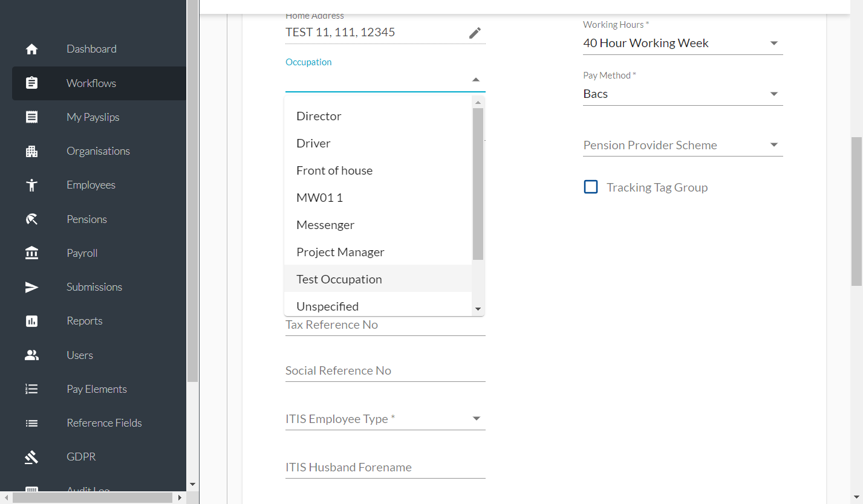Click the Dashboard home icon
863x504 pixels.
coord(32,50)
